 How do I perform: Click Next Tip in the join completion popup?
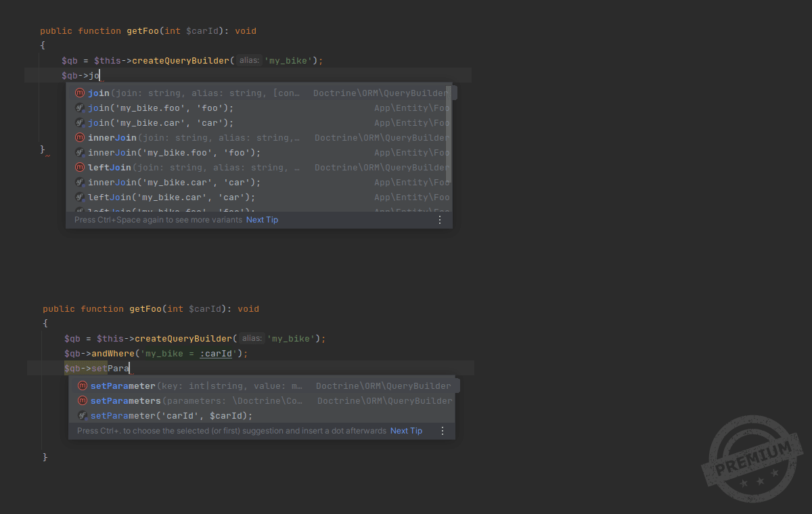point(262,220)
